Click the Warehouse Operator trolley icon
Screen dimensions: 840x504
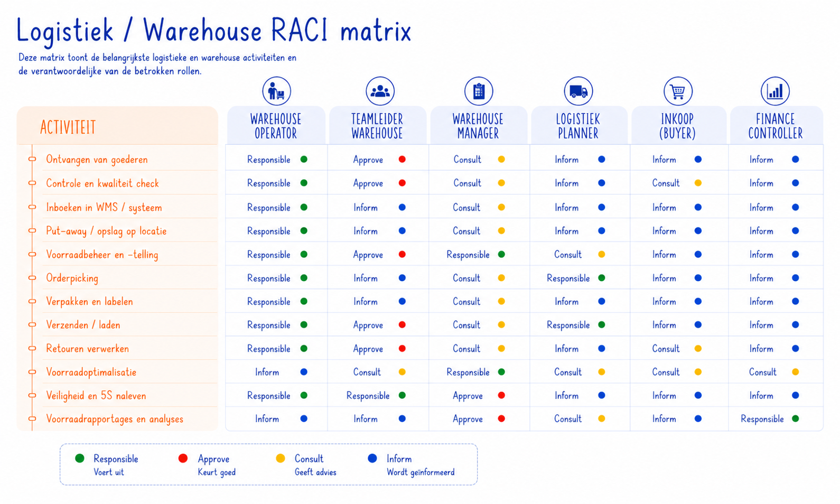coord(276,91)
